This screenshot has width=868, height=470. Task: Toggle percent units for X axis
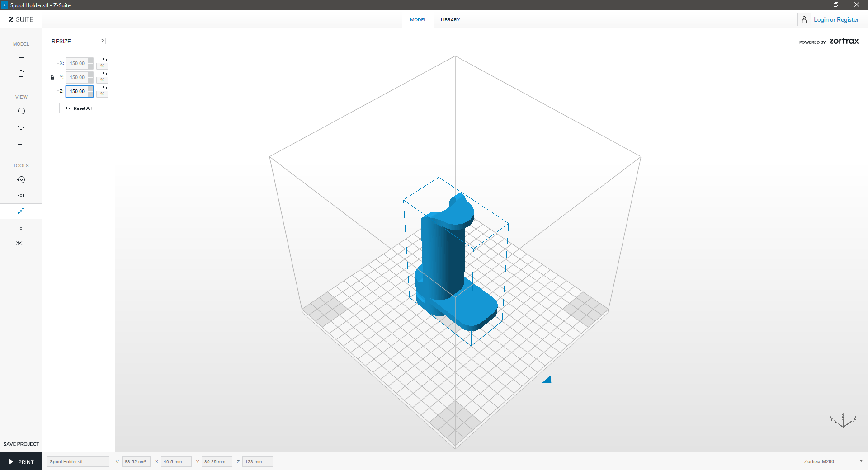tap(103, 66)
